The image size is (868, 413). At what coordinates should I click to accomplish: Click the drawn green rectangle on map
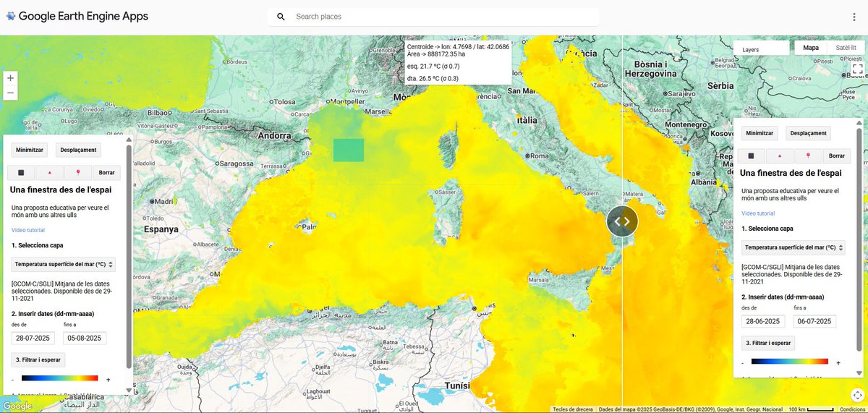[x=348, y=150]
